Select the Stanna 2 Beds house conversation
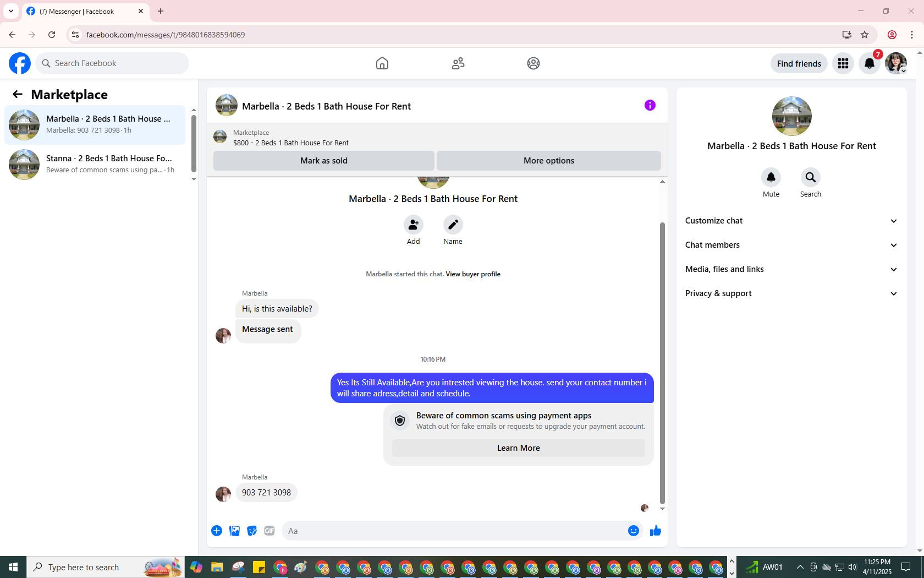Image resolution: width=924 pixels, height=578 pixels. [95, 165]
